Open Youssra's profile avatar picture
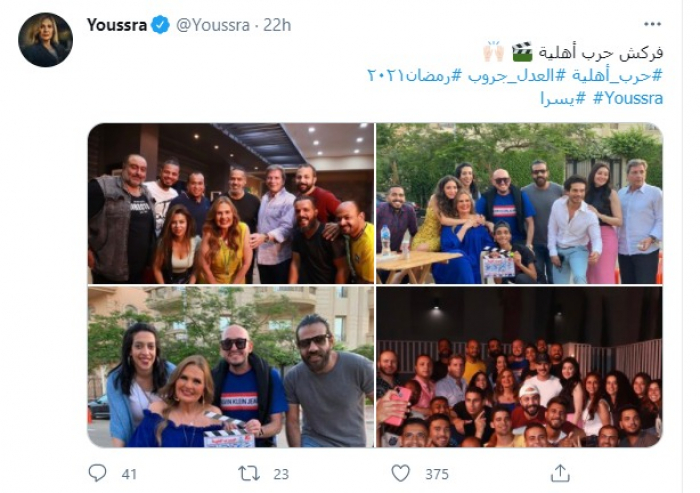 [45, 40]
